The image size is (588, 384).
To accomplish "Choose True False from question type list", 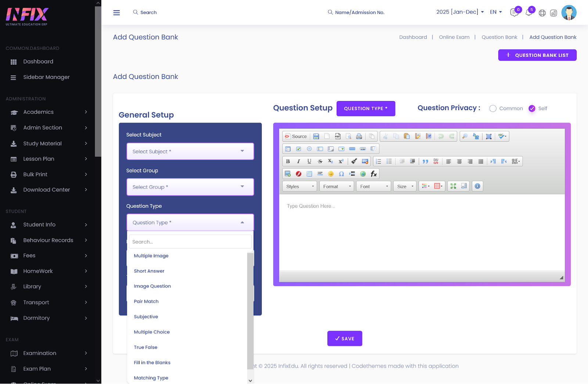I will coord(146,347).
